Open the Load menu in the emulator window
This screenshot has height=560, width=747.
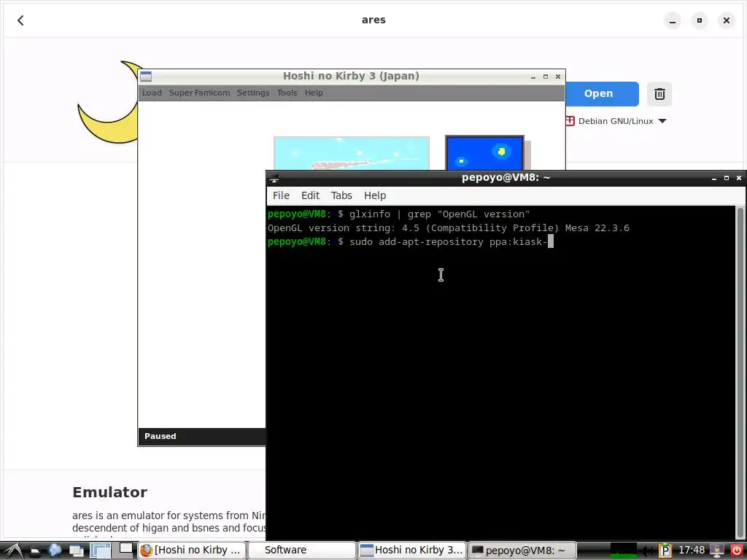152,93
